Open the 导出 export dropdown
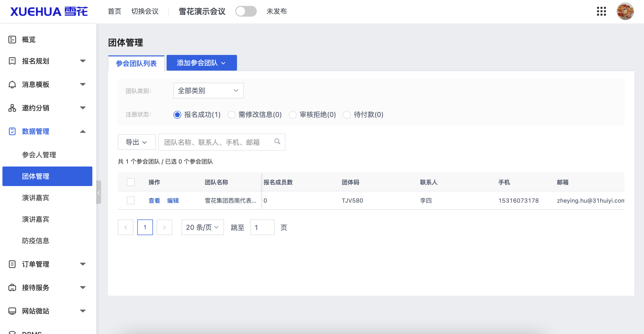644x334 pixels. point(137,142)
